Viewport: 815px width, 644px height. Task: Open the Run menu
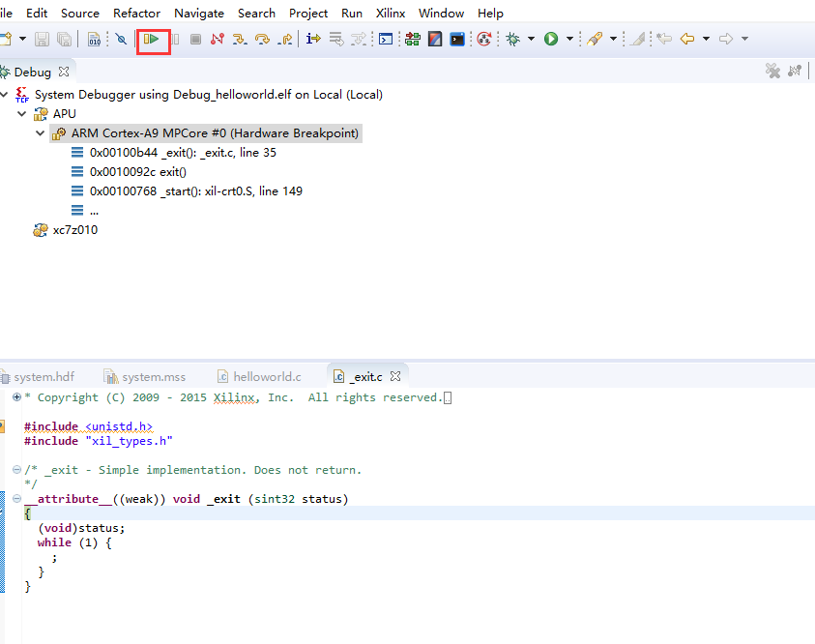click(x=352, y=13)
